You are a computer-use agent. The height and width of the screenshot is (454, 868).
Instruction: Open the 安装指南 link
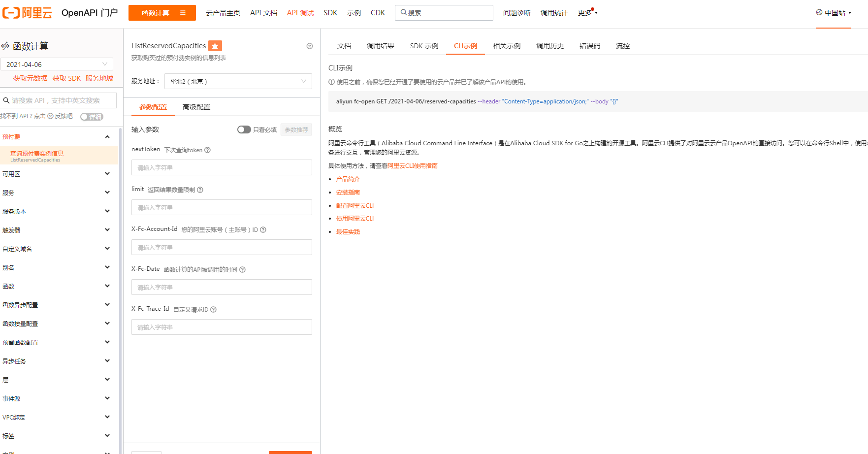348,193
